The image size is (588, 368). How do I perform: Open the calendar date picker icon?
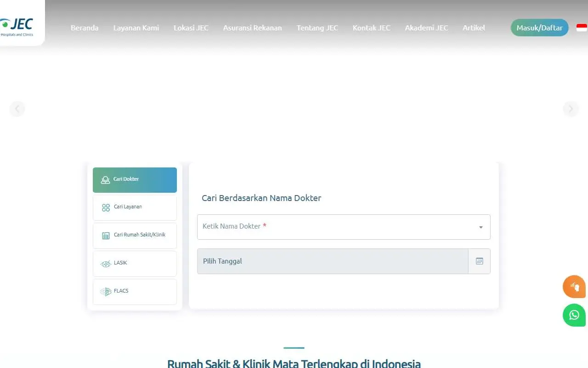[x=480, y=261]
